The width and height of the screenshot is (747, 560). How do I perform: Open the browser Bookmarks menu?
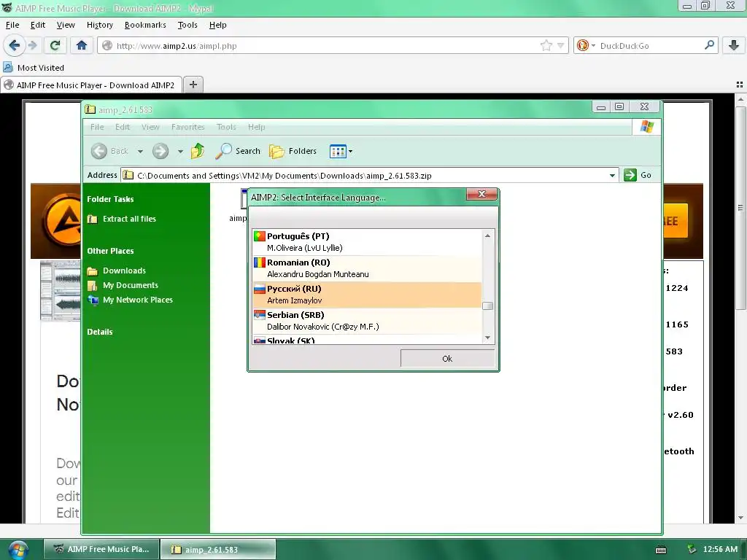coord(145,25)
